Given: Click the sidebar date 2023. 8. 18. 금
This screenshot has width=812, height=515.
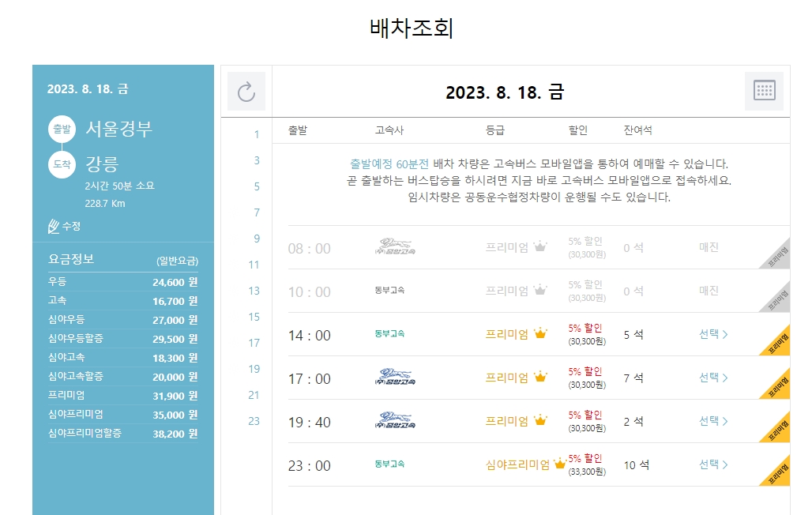Looking at the screenshot, I should 88,89.
